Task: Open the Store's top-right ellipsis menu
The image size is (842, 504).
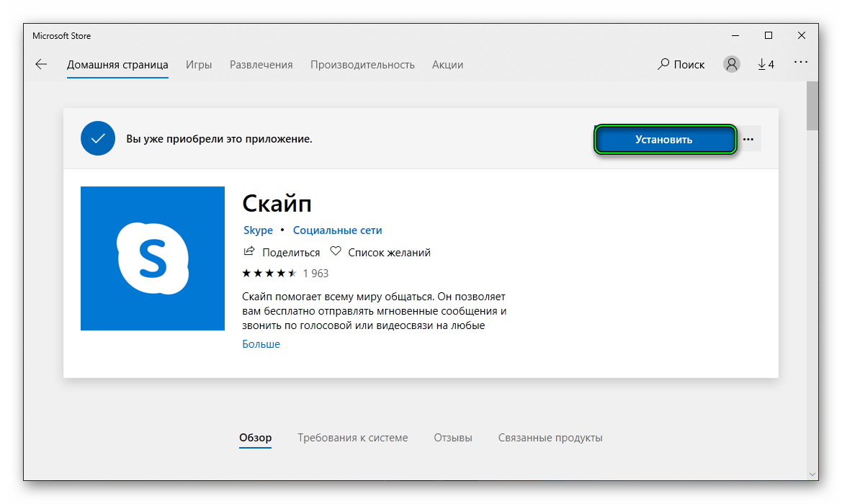Action: pos(801,62)
